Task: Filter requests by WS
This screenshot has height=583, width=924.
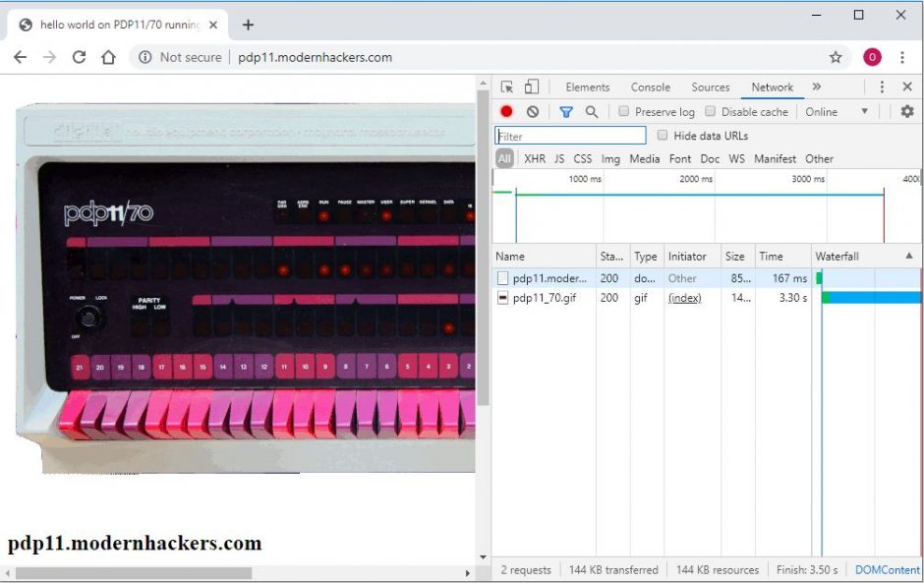Action: click(x=736, y=158)
